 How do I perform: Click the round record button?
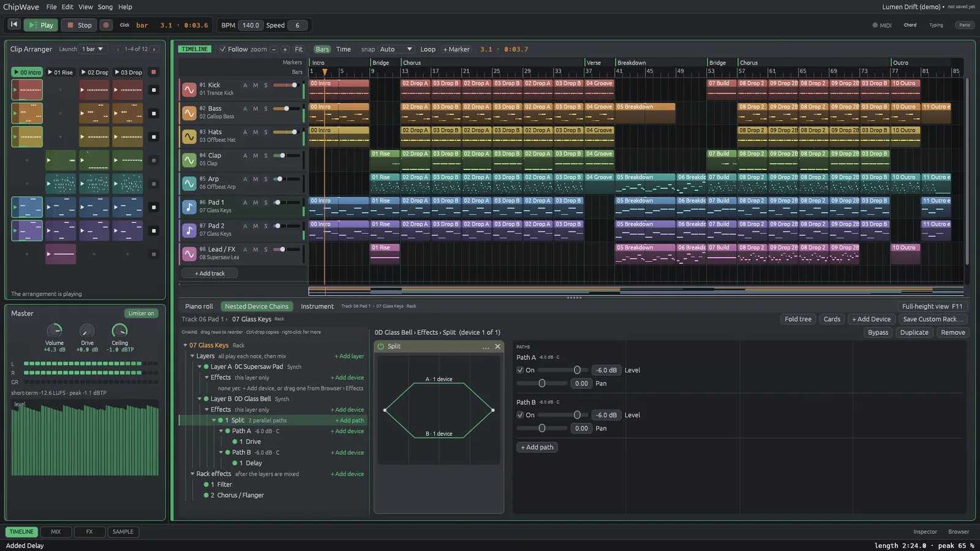pos(106,25)
